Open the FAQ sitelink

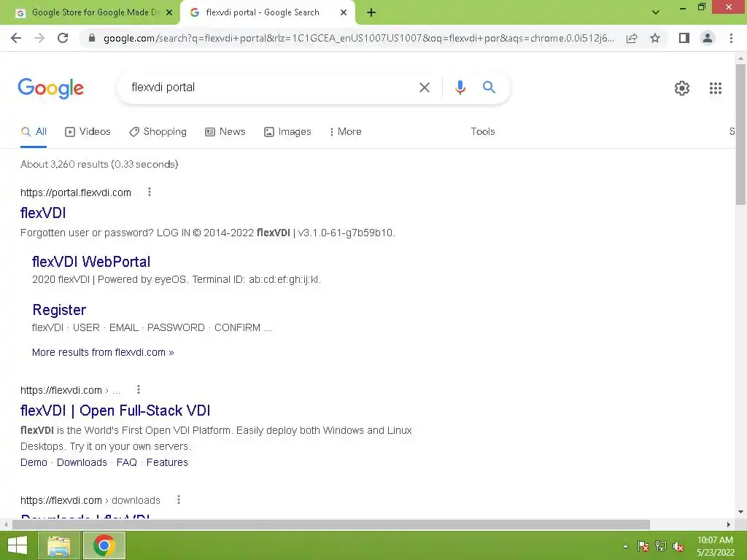point(127,462)
